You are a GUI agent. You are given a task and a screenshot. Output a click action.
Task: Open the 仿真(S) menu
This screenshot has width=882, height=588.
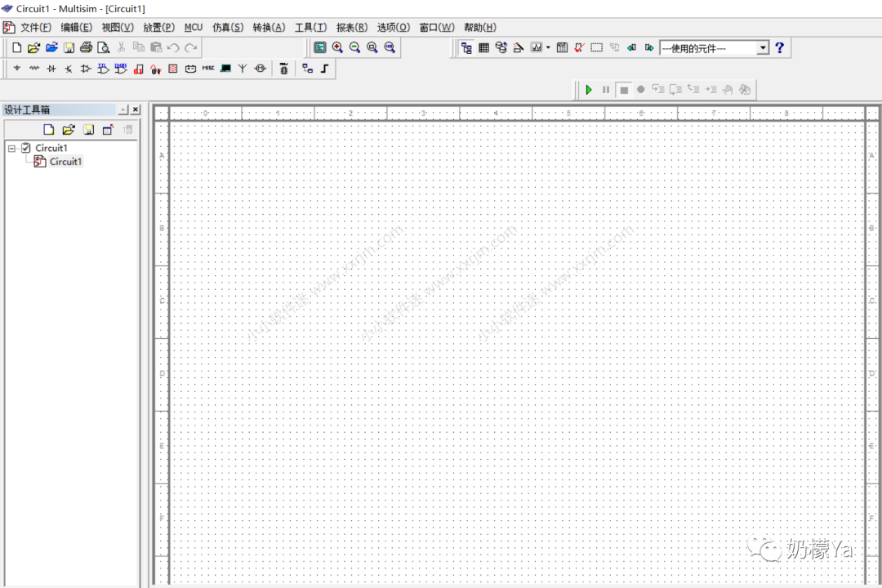[228, 27]
